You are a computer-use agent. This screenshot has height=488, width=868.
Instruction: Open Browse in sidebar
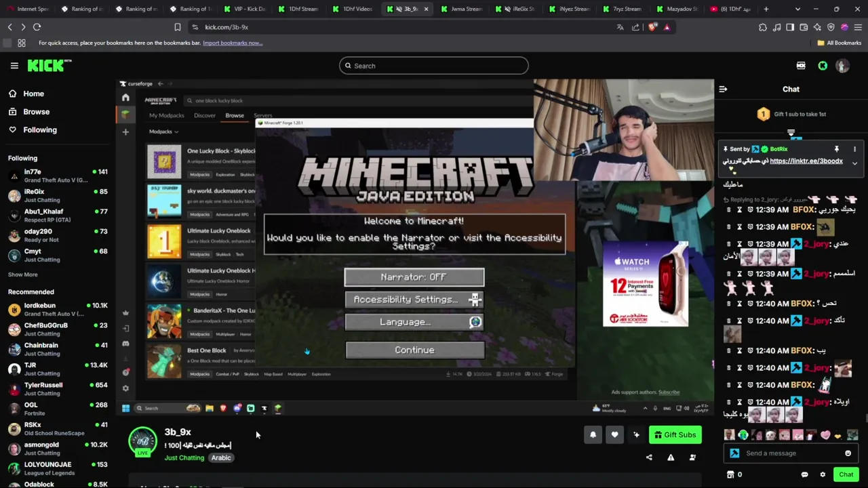pyautogui.click(x=30, y=112)
